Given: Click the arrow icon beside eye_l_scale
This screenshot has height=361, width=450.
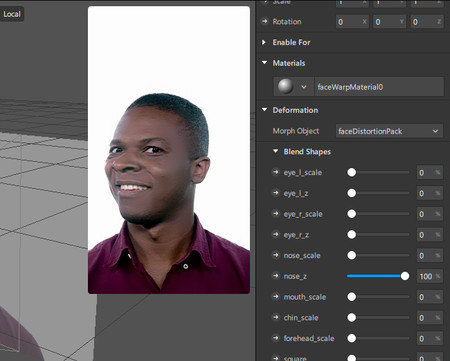Looking at the screenshot, I should point(275,172).
